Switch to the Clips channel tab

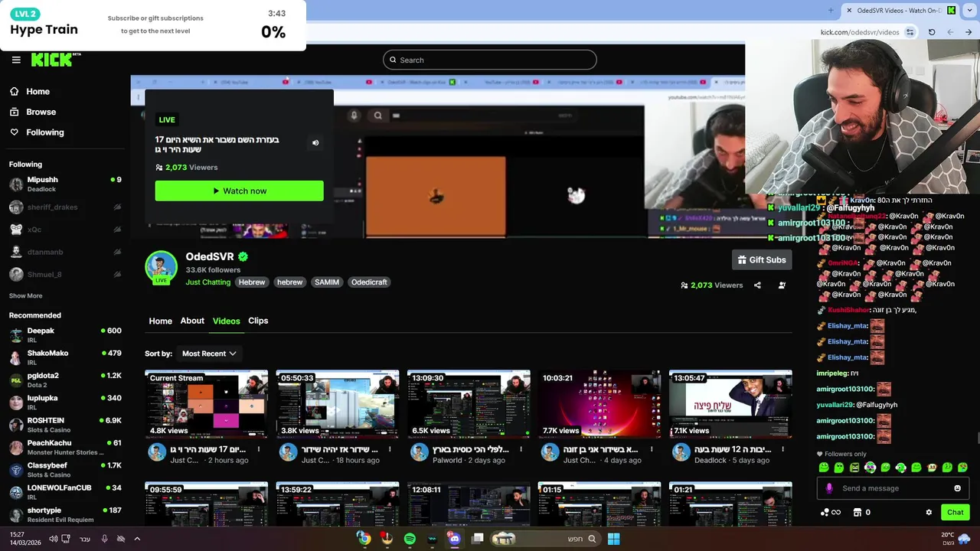tap(258, 321)
